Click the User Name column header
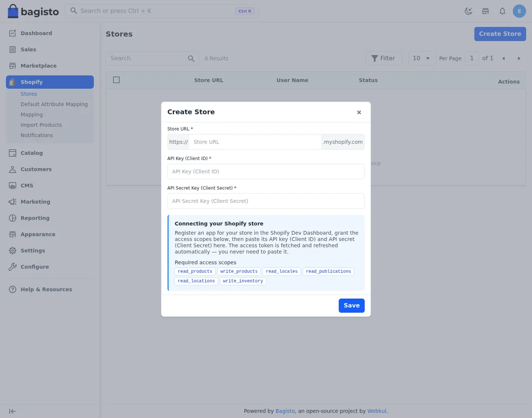Image resolution: width=532 pixels, height=418 pixels. click(292, 80)
